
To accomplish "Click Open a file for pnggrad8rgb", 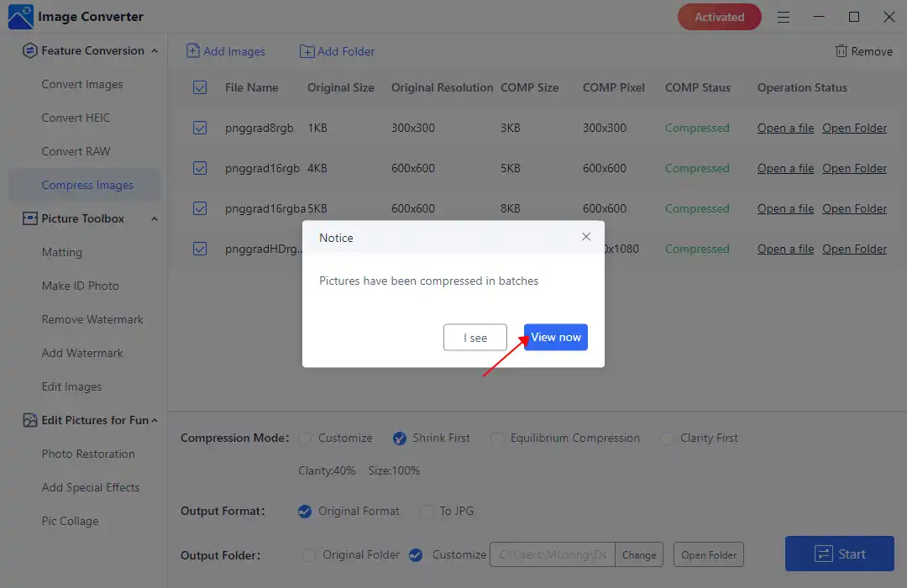I will (x=785, y=128).
